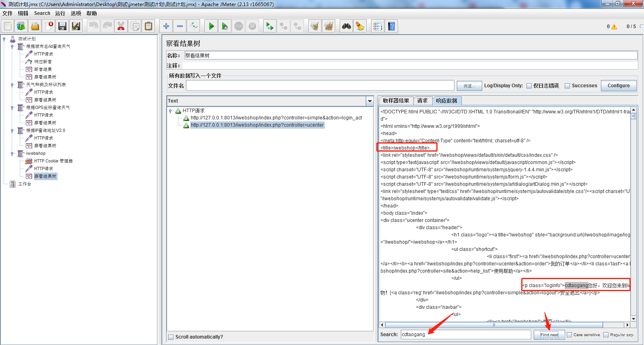The height and width of the screenshot is (345, 644).
Task: Click the Clear All results icon
Action: (329, 26)
